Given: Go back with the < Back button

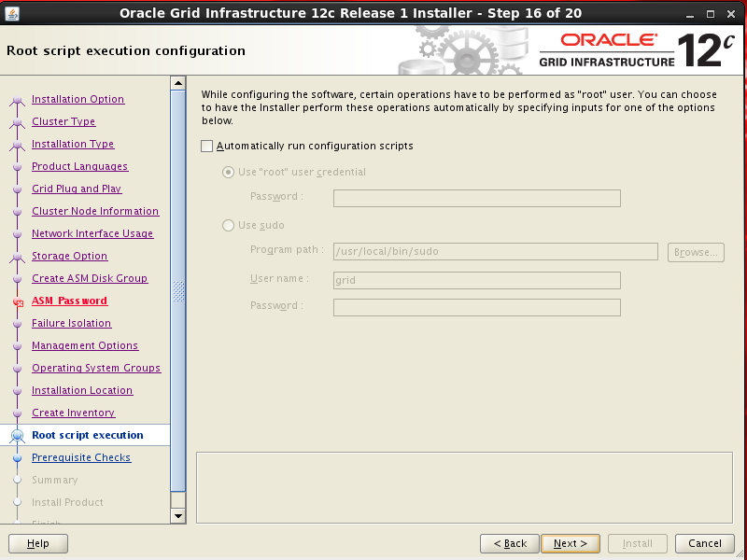Looking at the screenshot, I should point(510,543).
